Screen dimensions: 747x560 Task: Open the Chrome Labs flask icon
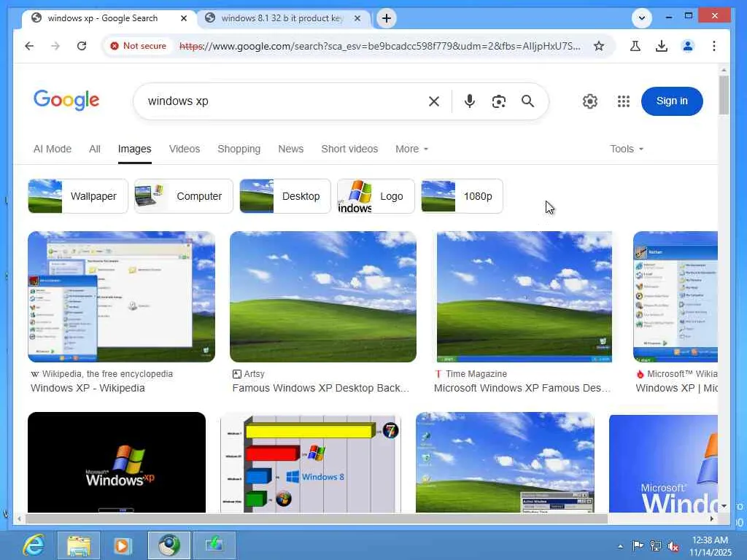(x=635, y=46)
